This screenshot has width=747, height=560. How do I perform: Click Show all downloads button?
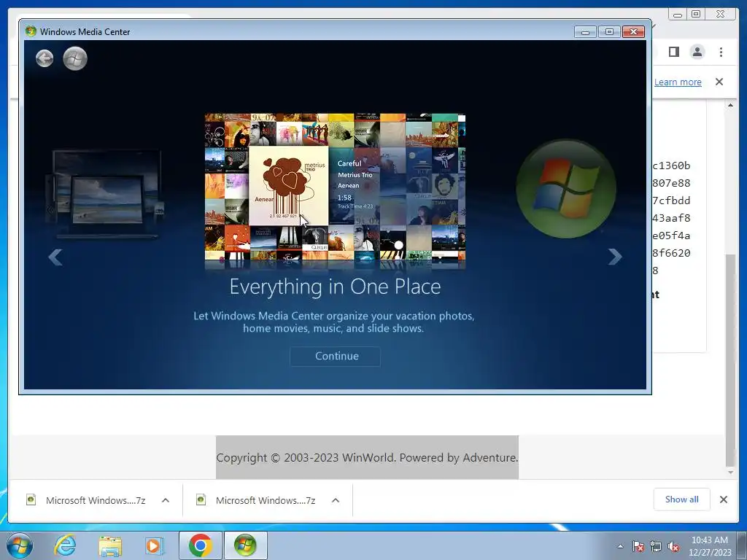coord(682,499)
